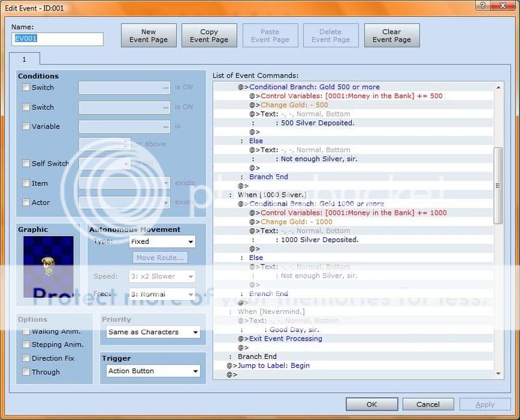Open the Autonomous Movement Type dropdown
The width and height of the screenshot is (520, 420).
(161, 241)
